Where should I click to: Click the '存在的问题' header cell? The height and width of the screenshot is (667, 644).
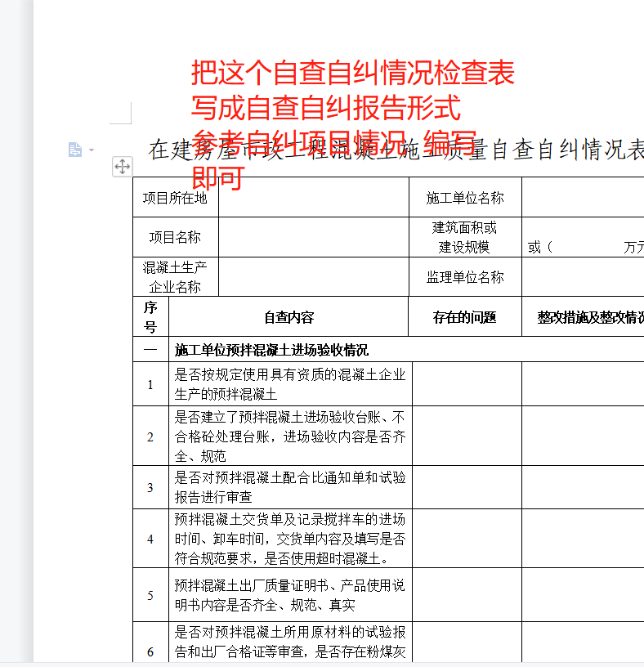(464, 316)
